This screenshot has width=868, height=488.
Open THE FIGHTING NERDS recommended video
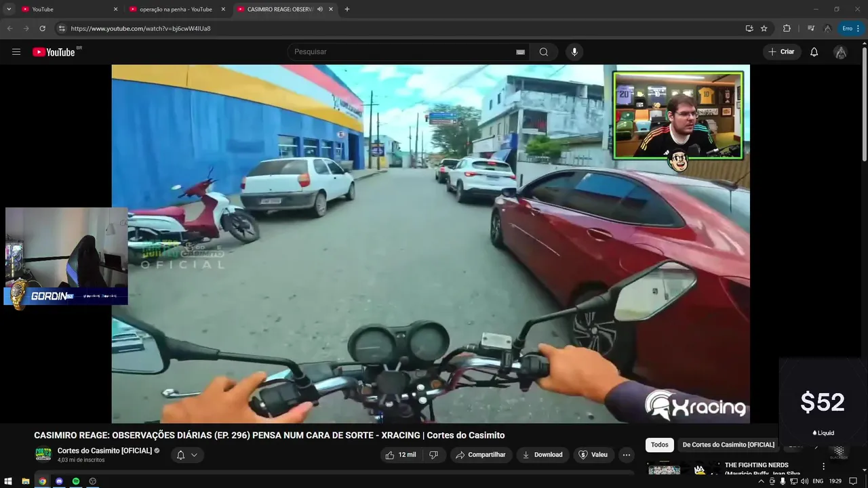pos(763,469)
